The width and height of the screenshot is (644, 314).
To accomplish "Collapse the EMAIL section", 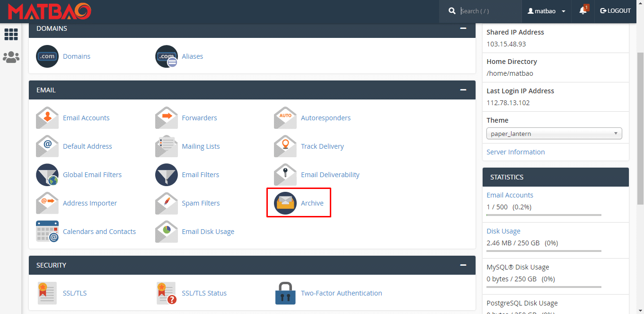I will point(463,90).
